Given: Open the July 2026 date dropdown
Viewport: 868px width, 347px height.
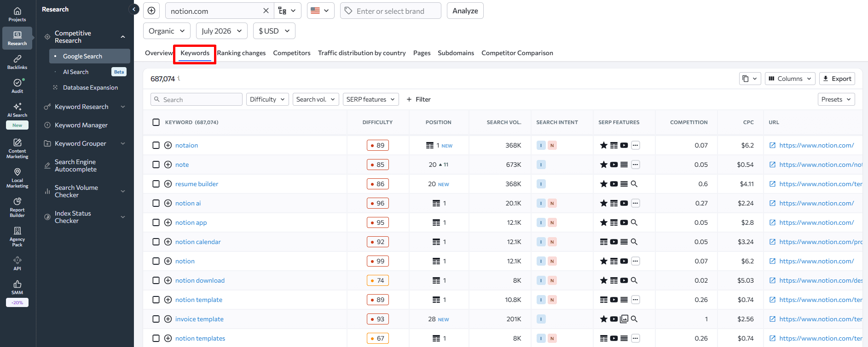Looking at the screenshot, I should (221, 31).
